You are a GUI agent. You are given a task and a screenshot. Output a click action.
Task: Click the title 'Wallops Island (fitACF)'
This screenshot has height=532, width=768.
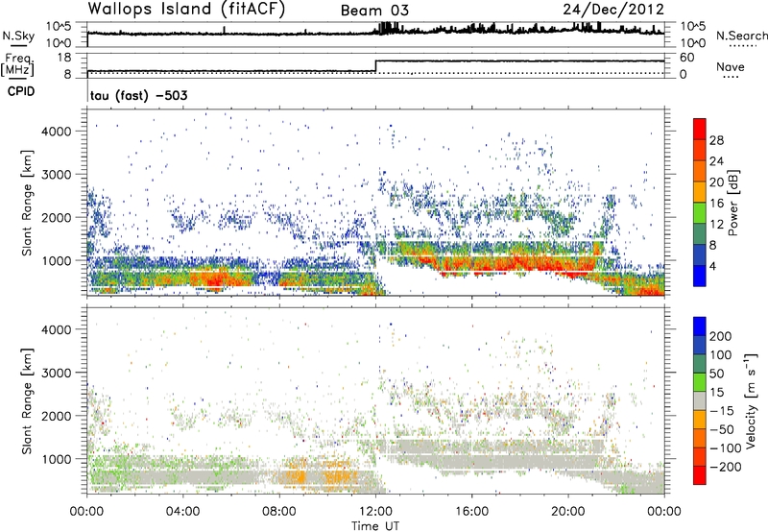186,9
